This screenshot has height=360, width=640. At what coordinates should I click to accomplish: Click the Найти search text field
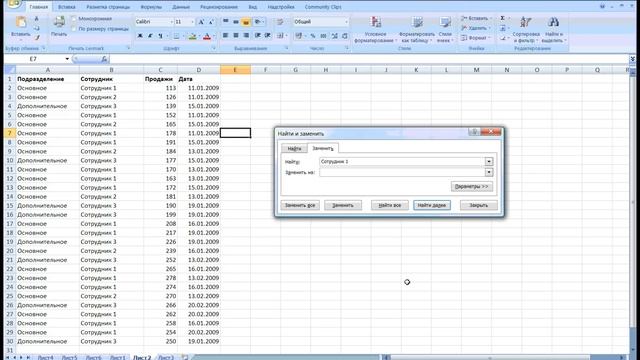pos(402,162)
